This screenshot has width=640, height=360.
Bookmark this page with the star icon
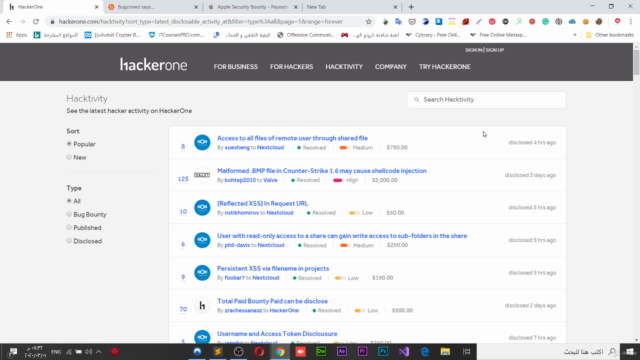[x=369, y=22]
